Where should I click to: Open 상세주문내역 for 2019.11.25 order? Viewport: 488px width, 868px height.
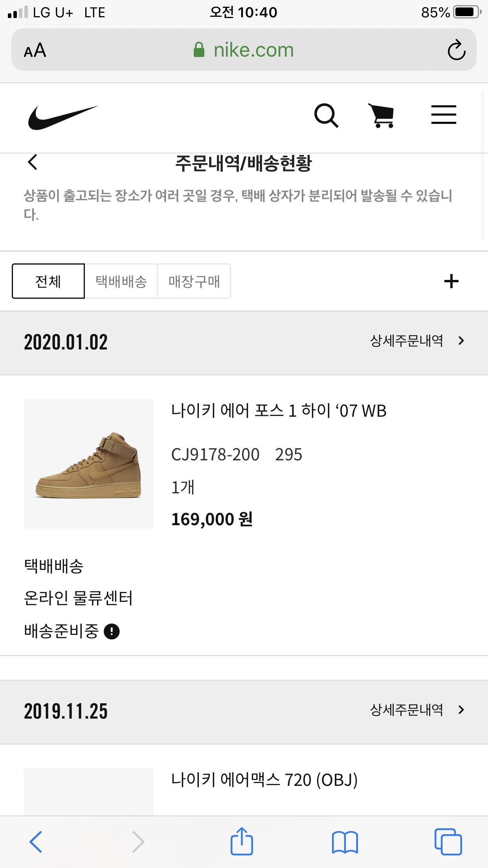click(417, 710)
